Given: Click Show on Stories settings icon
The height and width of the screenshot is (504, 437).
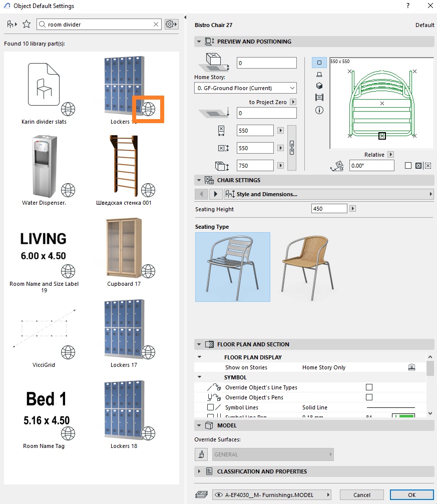Looking at the screenshot, I should (411, 367).
